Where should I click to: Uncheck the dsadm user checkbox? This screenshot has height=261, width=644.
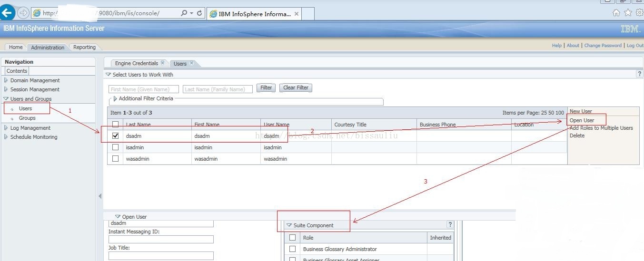(x=115, y=135)
